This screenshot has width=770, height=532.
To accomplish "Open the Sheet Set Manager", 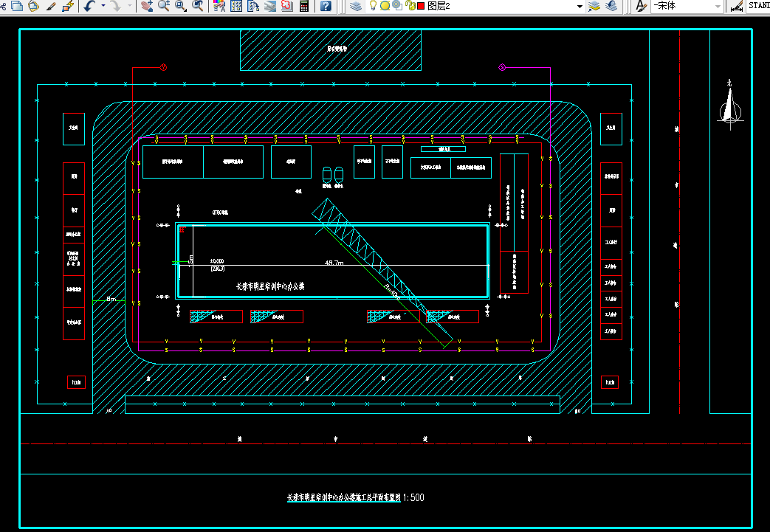I will [270, 6].
